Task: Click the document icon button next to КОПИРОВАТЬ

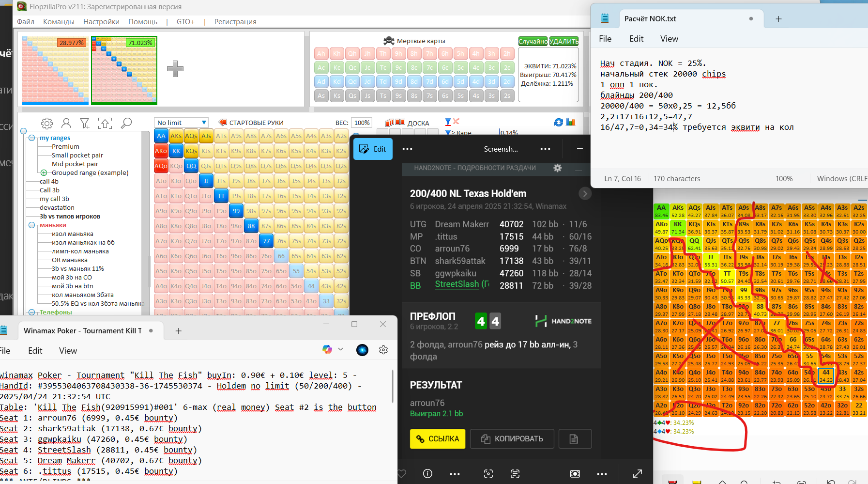Action: click(x=575, y=439)
